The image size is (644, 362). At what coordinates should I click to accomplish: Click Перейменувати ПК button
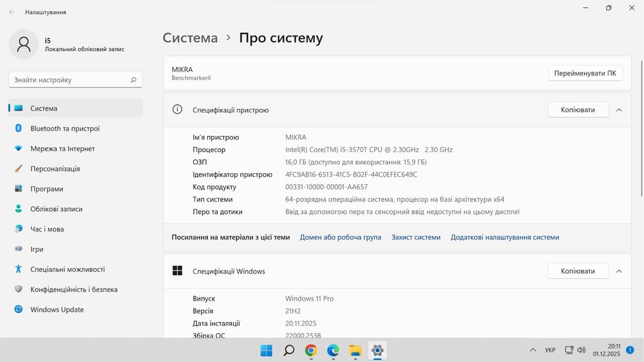(585, 73)
